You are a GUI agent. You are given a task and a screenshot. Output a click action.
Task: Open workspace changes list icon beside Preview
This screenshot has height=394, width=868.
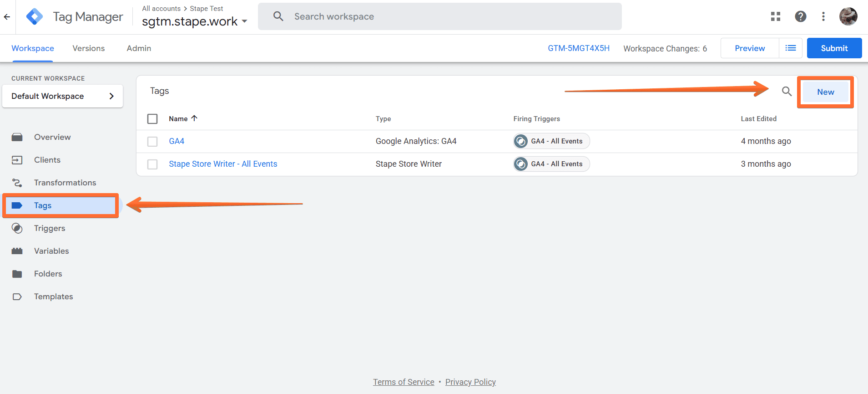click(x=791, y=48)
